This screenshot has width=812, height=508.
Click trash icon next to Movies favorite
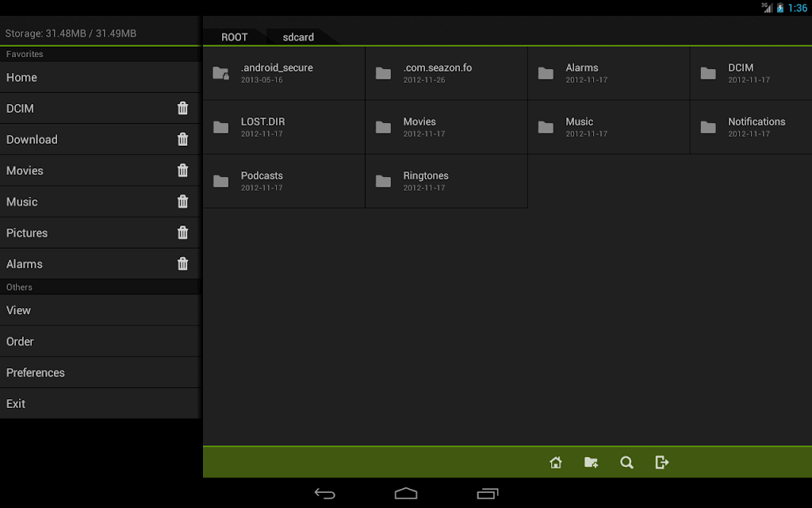tap(182, 170)
